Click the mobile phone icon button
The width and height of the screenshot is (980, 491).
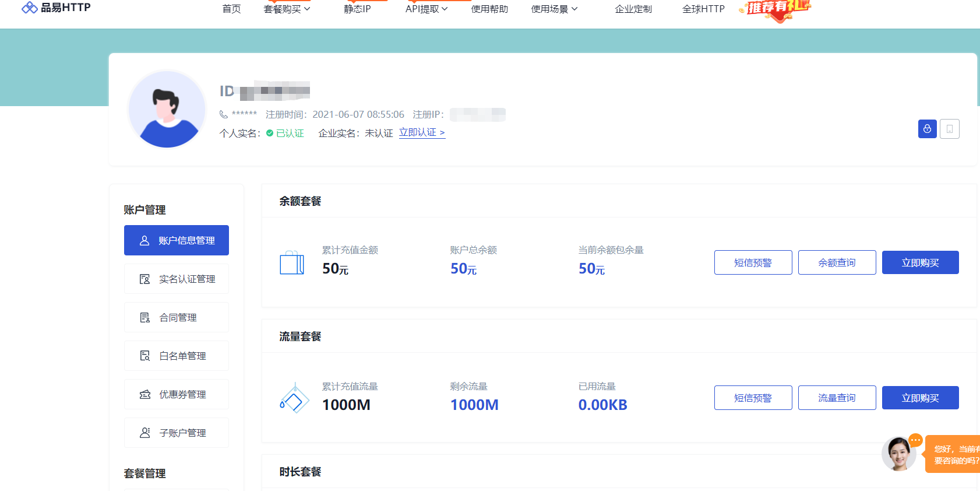tap(949, 129)
